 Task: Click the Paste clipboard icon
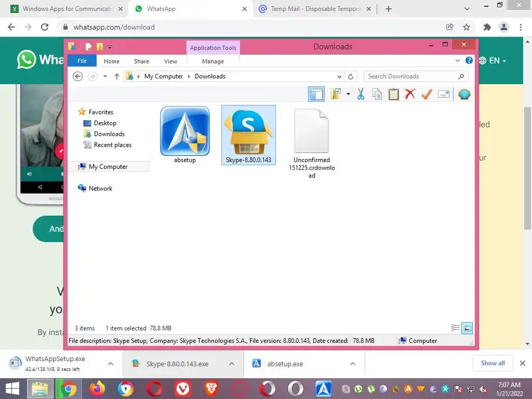pyautogui.click(x=394, y=94)
